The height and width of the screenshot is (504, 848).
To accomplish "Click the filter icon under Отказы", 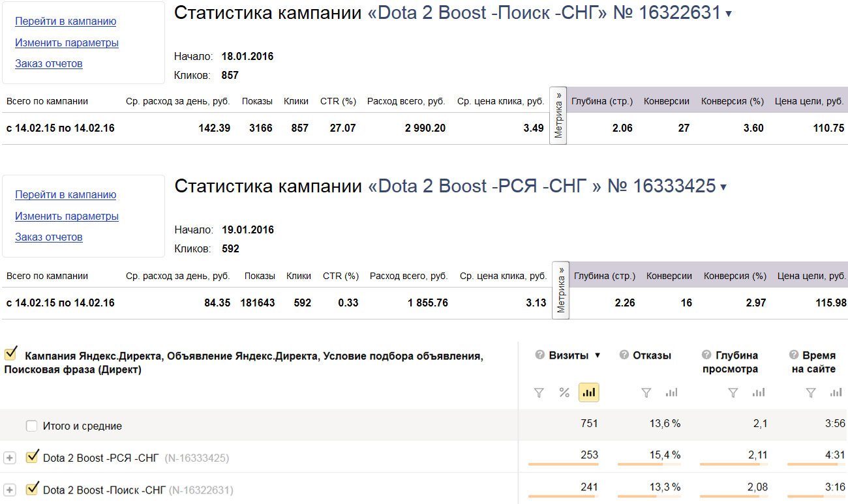I will (646, 393).
